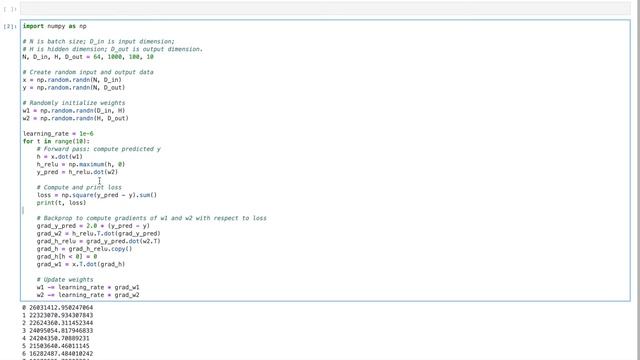640x360 pixels.
Task: Click the line 'w2 = np.random.randn(H, D_out)'
Action: 76,118
